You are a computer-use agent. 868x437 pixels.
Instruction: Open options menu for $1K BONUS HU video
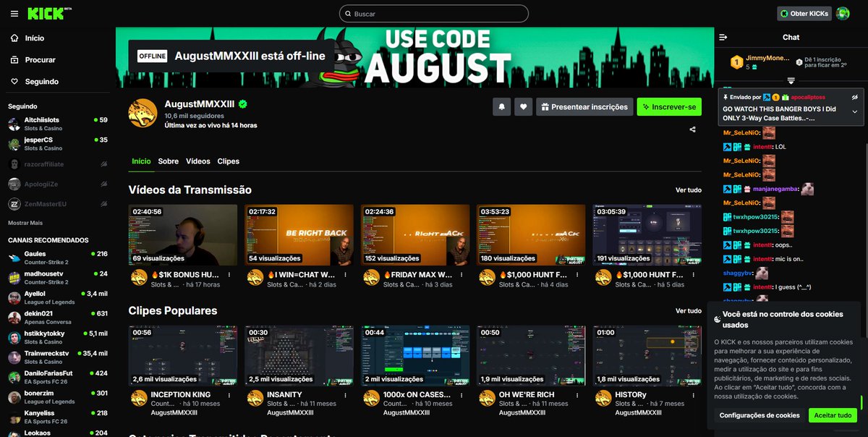tap(229, 275)
